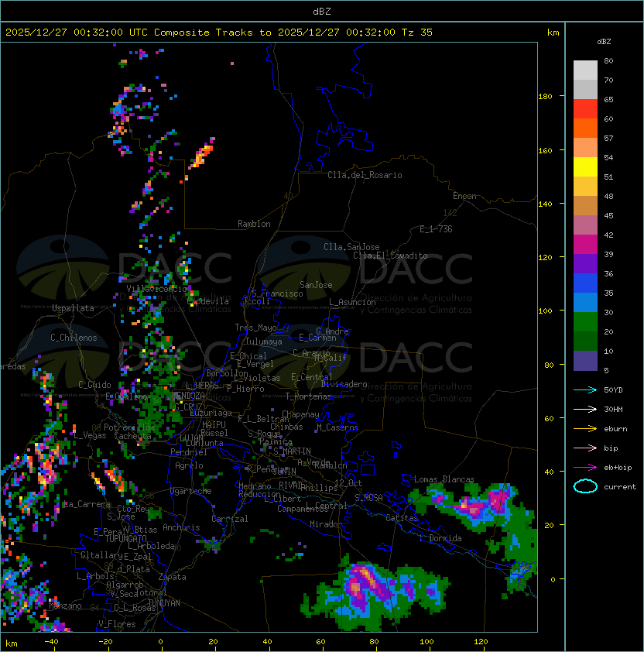Click the 'current' legend label
The image size is (644, 652).
(620, 486)
